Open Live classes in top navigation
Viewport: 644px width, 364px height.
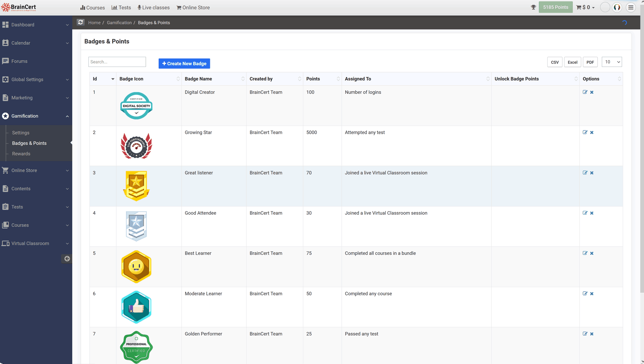click(154, 7)
